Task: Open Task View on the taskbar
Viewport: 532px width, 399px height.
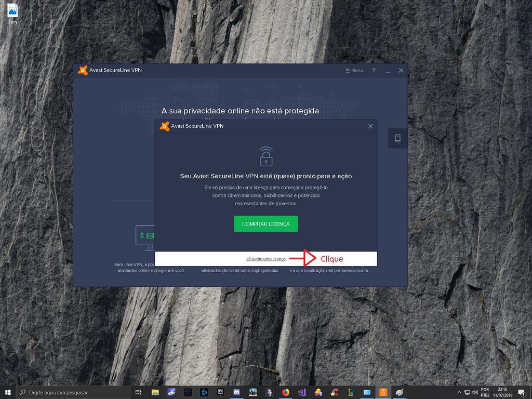Action: tap(138, 392)
